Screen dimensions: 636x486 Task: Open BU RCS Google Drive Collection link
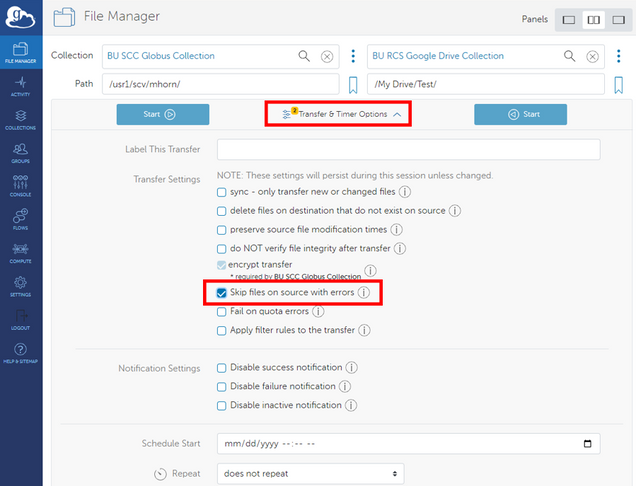click(438, 56)
